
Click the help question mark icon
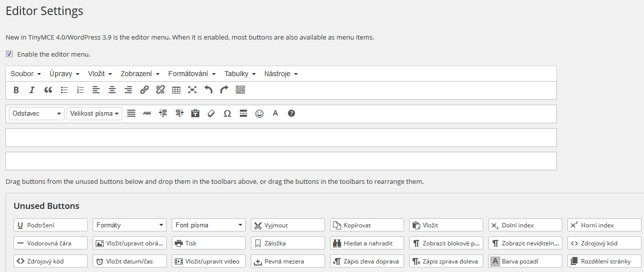pos(291,114)
